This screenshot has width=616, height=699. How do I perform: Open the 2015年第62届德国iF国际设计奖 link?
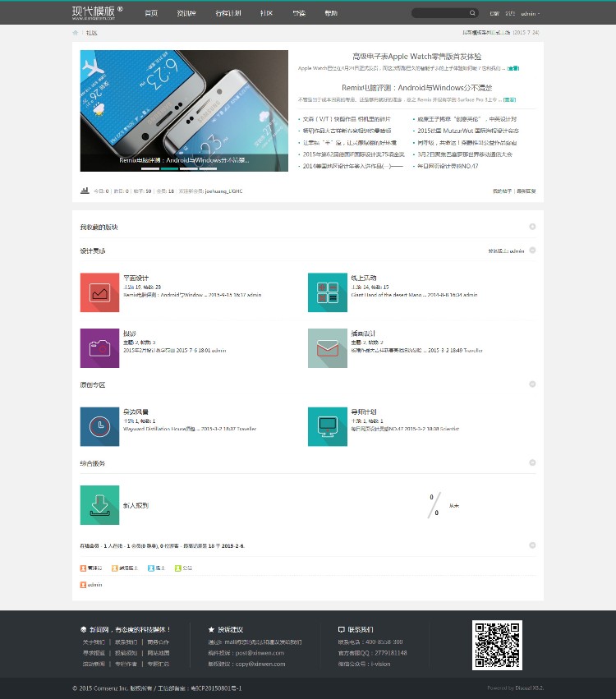(x=353, y=154)
